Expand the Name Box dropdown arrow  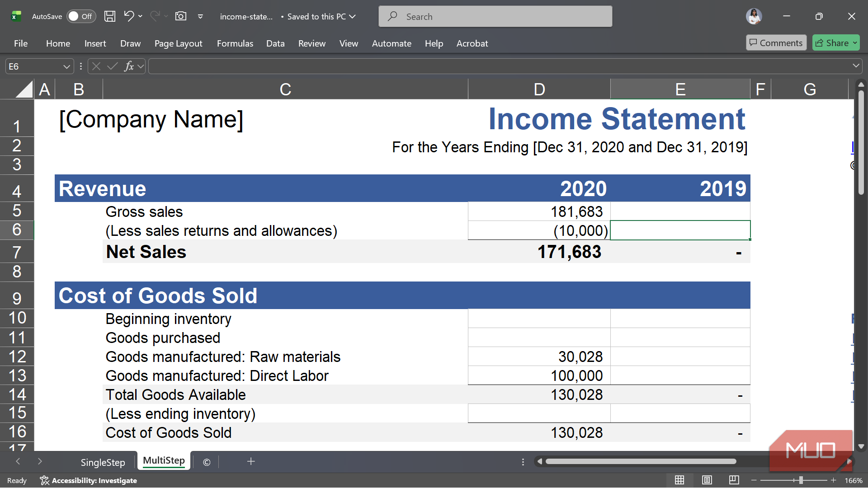[66, 66]
